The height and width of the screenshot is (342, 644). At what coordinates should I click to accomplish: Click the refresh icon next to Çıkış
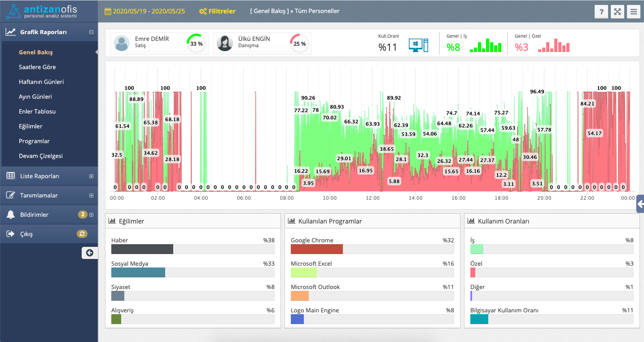coord(82,234)
